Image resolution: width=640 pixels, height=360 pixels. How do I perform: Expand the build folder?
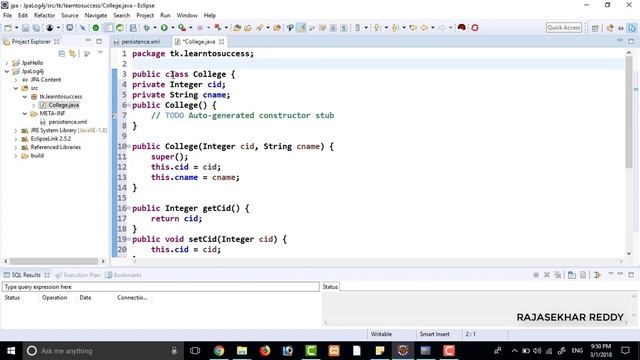(x=16, y=156)
